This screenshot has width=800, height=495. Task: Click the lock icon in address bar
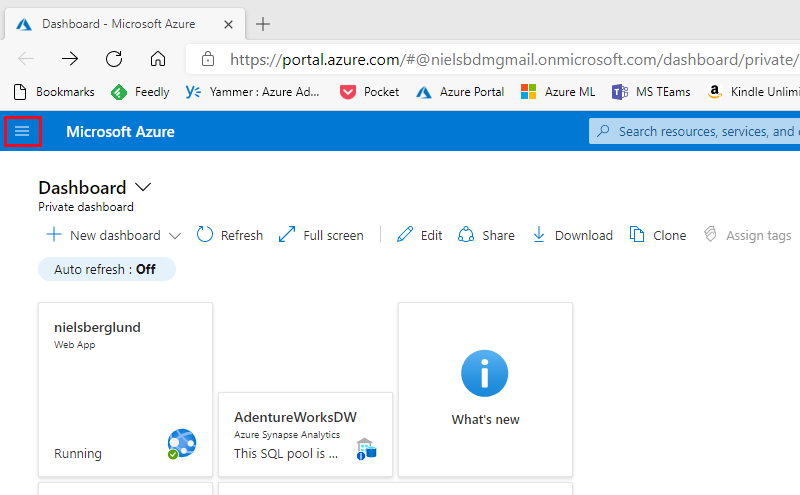pyautogui.click(x=208, y=59)
